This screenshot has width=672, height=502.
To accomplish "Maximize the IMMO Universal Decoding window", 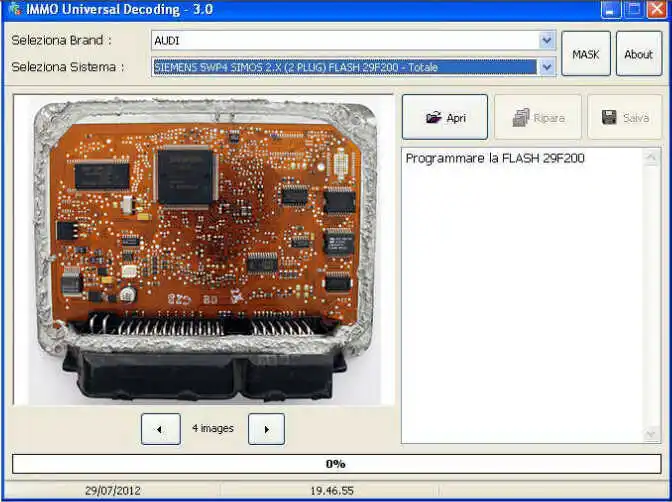I will pos(633,9).
